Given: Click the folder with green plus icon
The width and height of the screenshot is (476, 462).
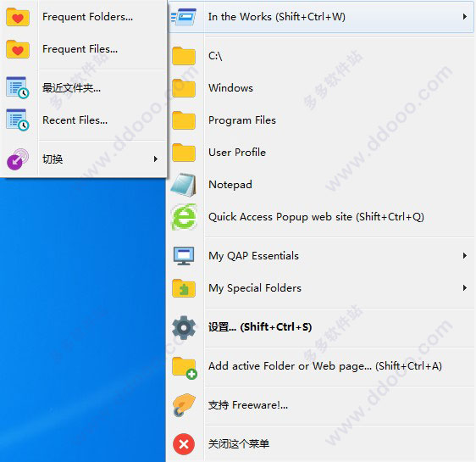Looking at the screenshot, I should coord(185,368).
